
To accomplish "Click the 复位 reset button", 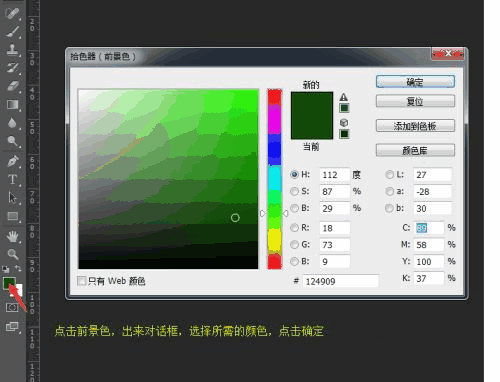I will tap(415, 101).
